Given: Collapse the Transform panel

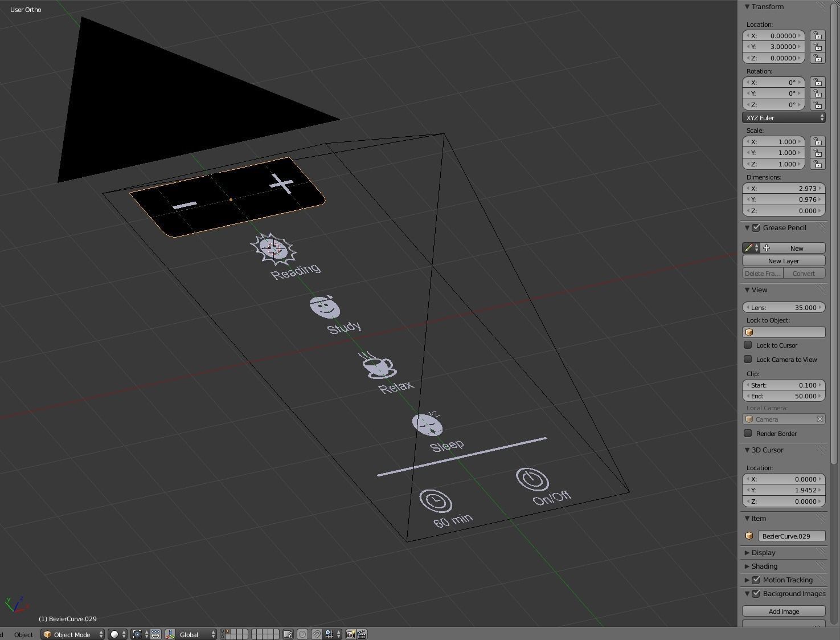Looking at the screenshot, I should click(747, 7).
